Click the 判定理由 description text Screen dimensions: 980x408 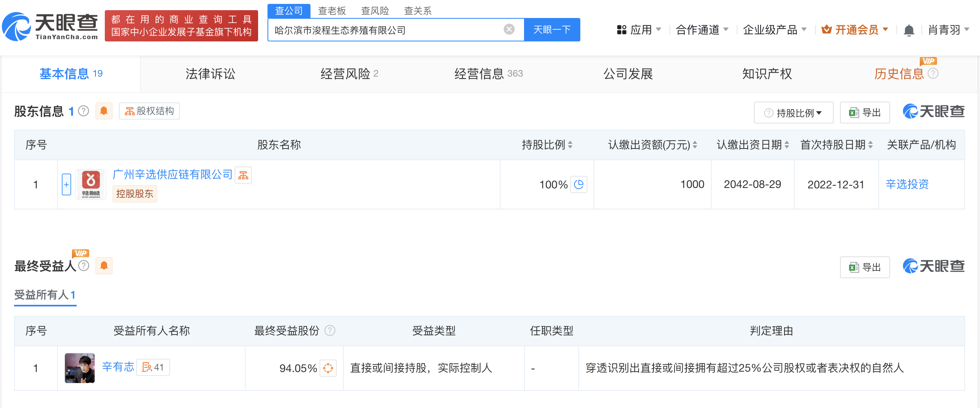tap(745, 368)
